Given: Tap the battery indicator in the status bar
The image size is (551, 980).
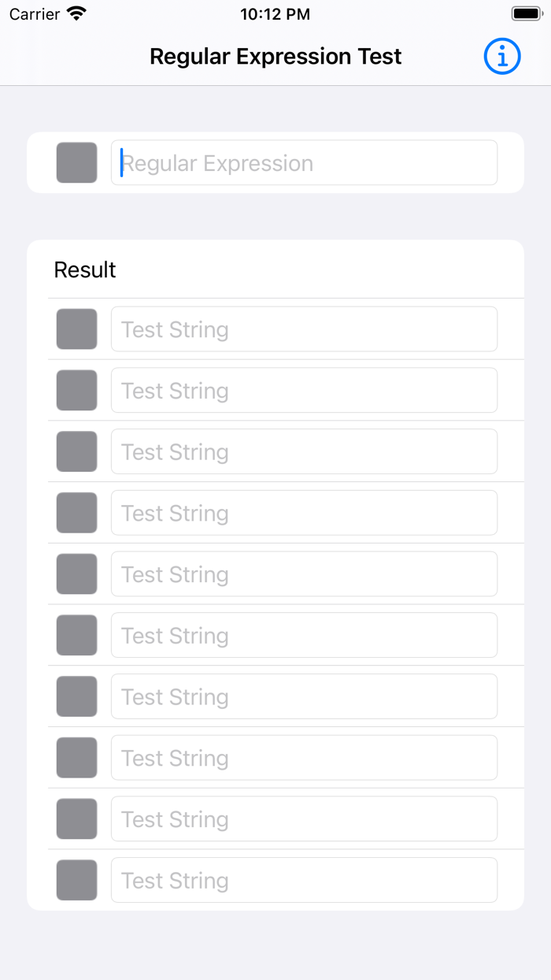Looking at the screenshot, I should [x=523, y=12].
